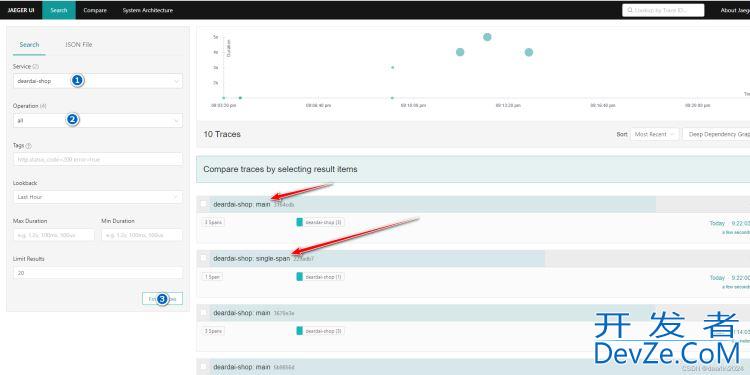
Task: Open the Lookback dropdown set to Last Hour
Action: (x=98, y=197)
